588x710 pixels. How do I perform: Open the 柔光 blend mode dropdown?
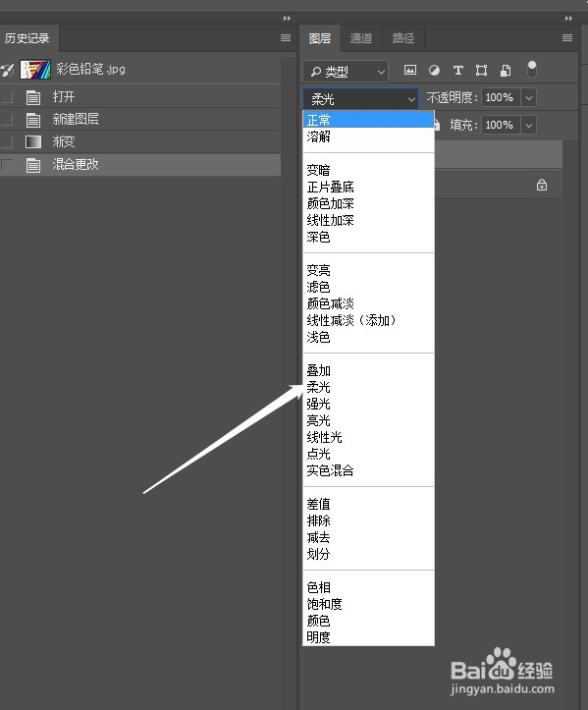click(361, 99)
